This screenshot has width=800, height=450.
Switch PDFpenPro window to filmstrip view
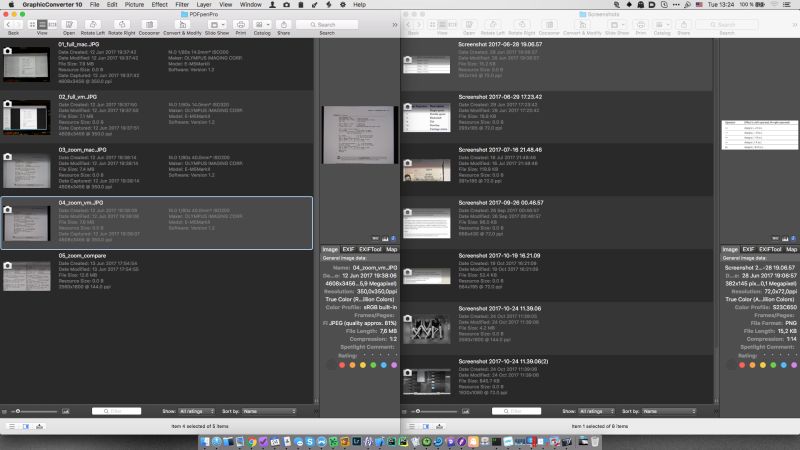(52, 24)
